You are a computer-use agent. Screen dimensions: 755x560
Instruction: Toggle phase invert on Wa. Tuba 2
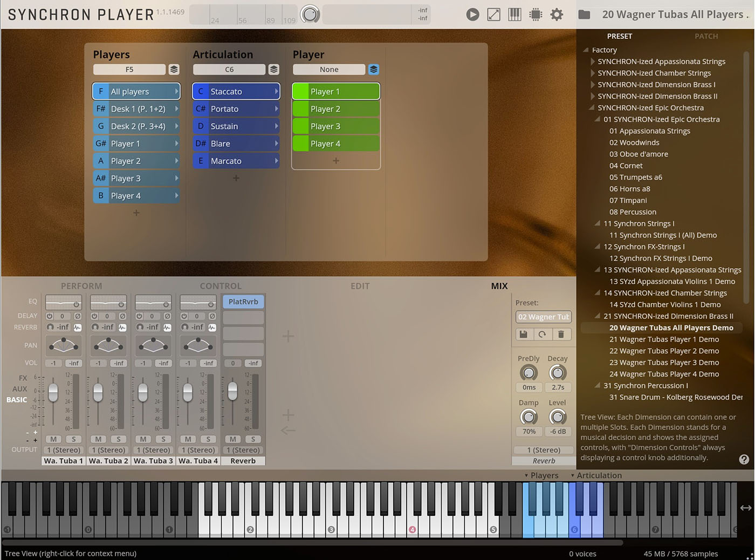tap(122, 316)
